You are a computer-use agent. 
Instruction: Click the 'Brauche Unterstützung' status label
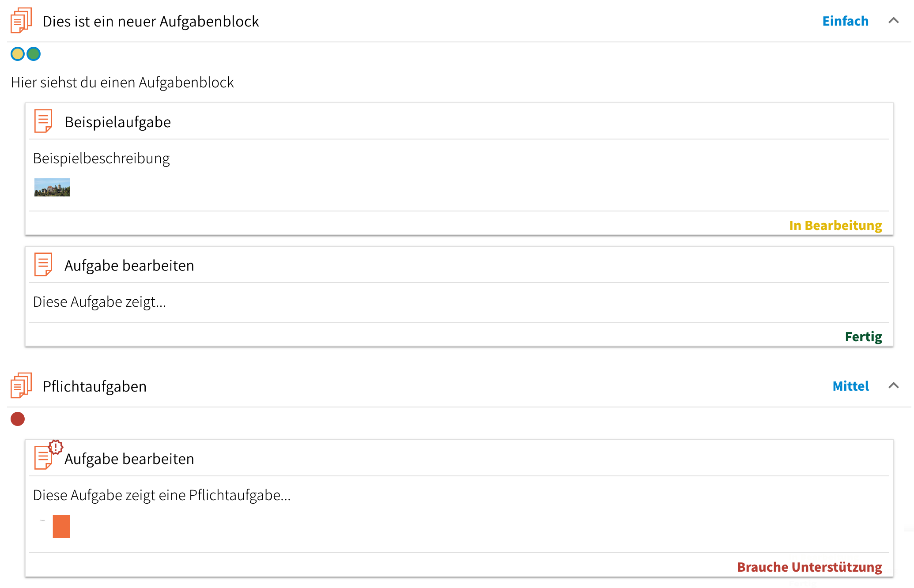[x=809, y=567]
